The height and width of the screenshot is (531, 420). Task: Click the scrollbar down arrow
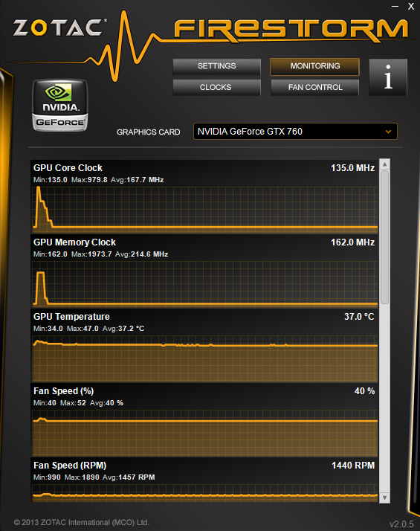384,498
